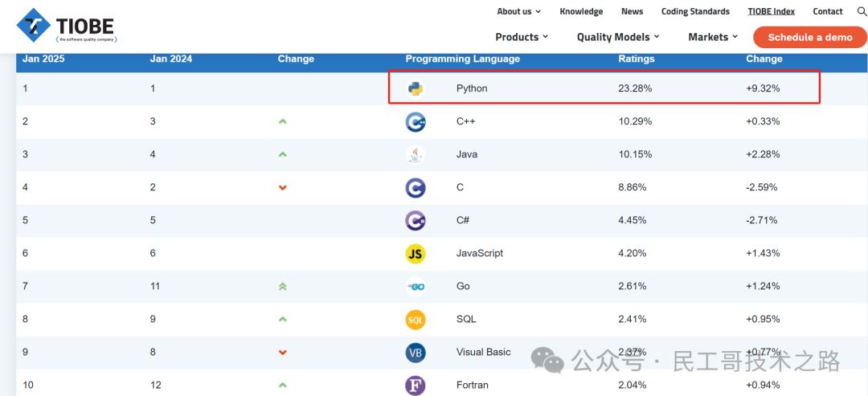This screenshot has width=868, height=396.
Task: Click the +1.43% change value
Action: [763, 253]
